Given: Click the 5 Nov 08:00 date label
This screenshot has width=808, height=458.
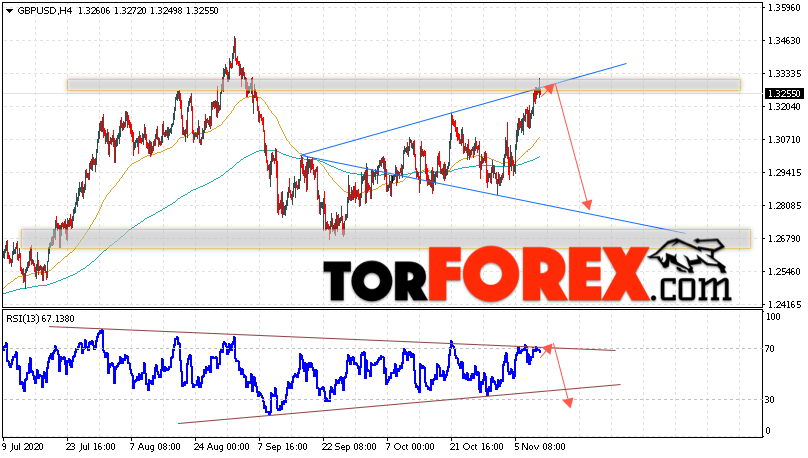Looking at the screenshot, I should [x=540, y=446].
